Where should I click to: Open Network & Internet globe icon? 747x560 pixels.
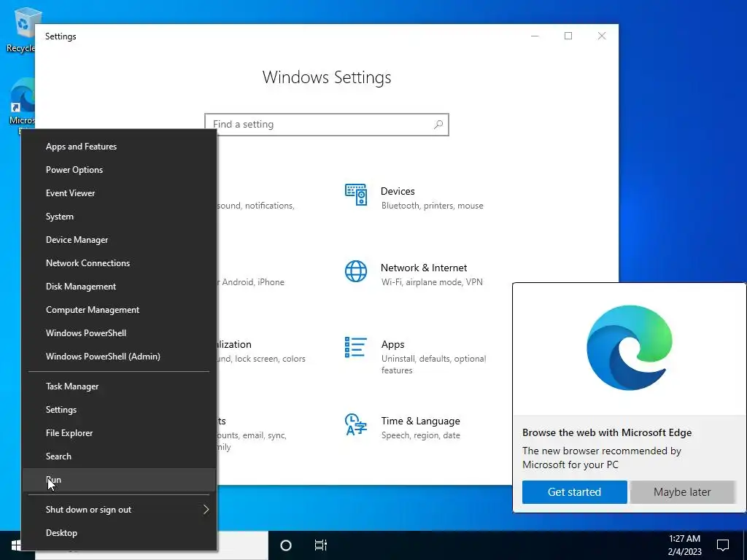click(x=356, y=271)
